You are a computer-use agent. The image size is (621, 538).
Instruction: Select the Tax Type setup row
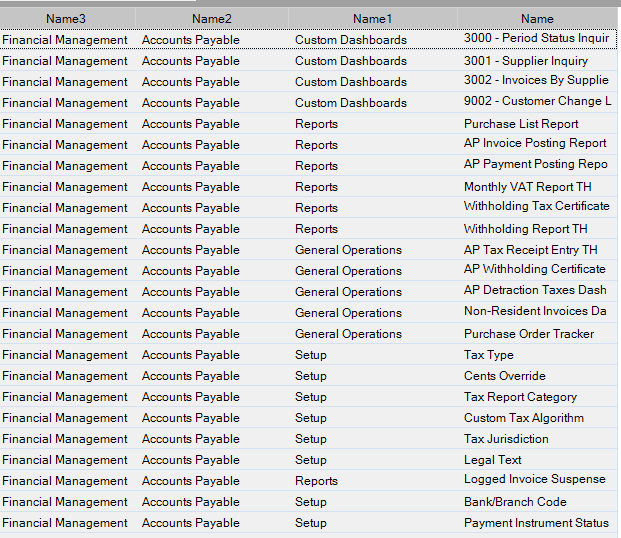[x=309, y=355]
